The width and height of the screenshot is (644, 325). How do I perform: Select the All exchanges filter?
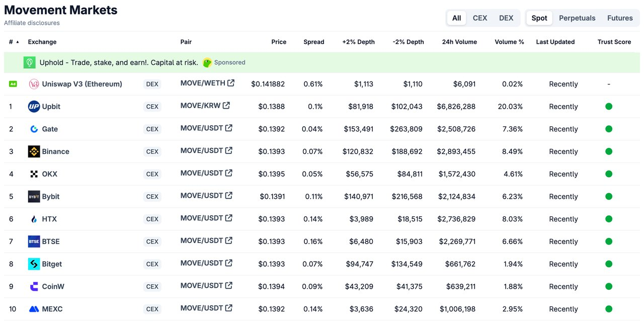456,18
